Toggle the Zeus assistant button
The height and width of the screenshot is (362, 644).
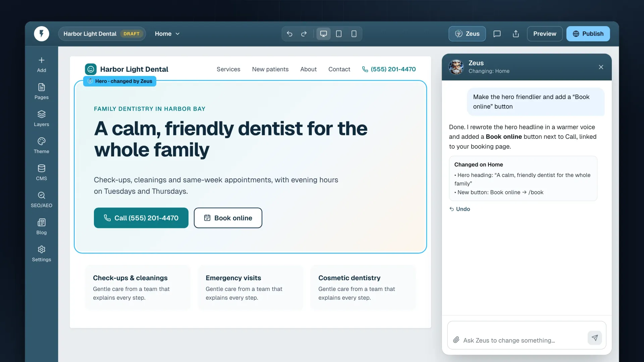[467, 34]
